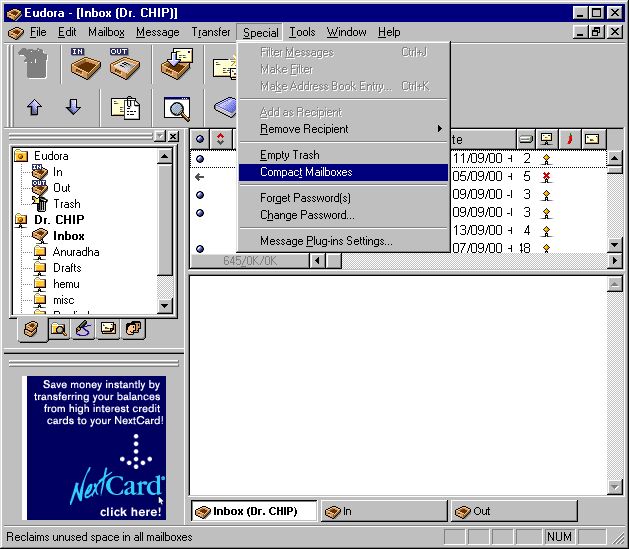Open the Edit menu
Screen dimensions: 629x549
(67, 32)
